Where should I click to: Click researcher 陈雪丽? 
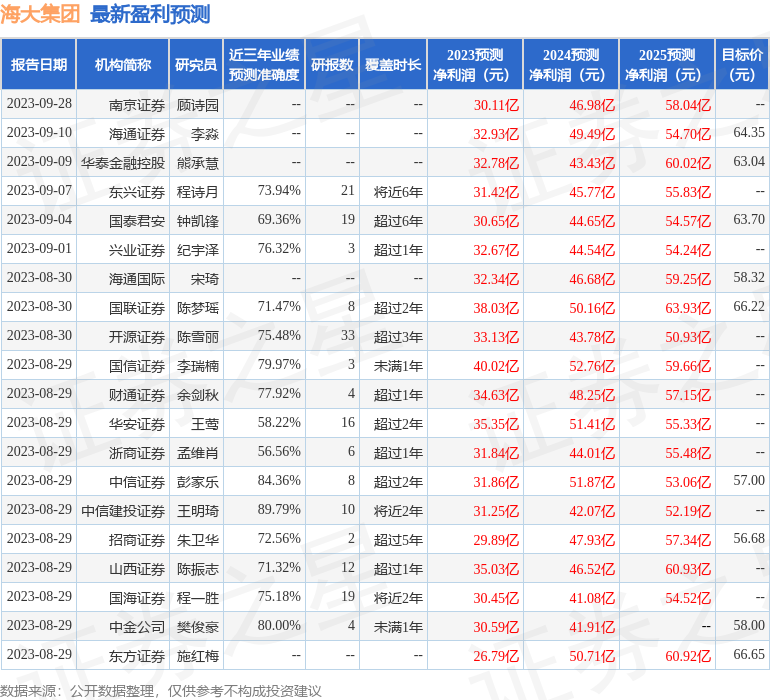(197, 336)
